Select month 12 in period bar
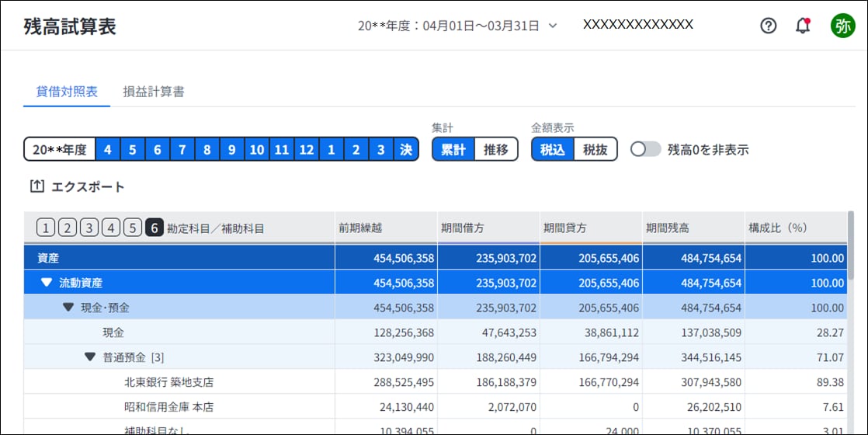 (307, 150)
